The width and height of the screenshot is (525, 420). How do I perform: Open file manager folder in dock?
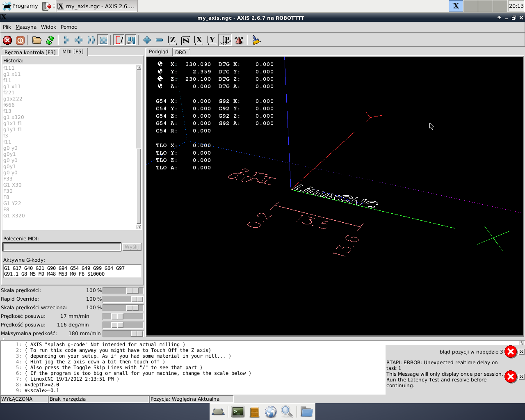click(306, 411)
